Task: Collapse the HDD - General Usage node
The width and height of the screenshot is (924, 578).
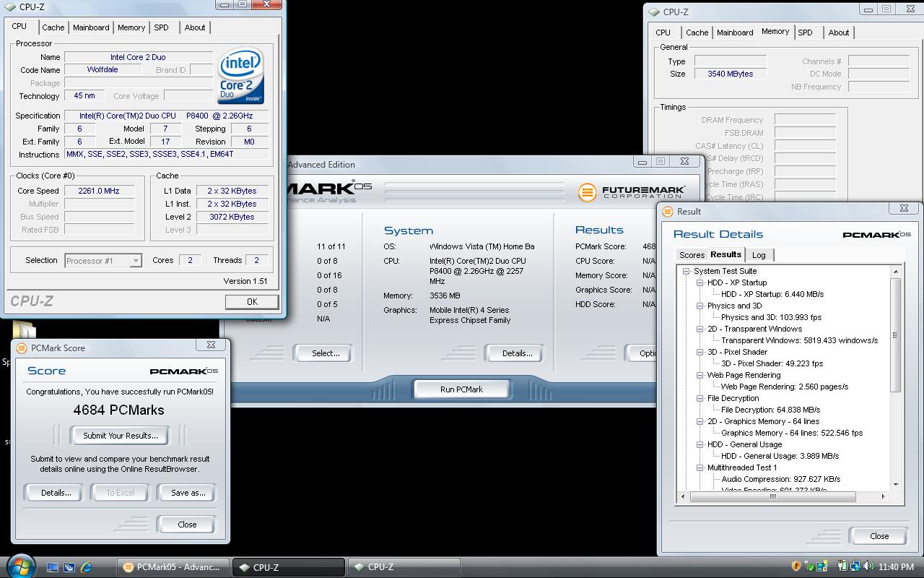Action: point(700,444)
